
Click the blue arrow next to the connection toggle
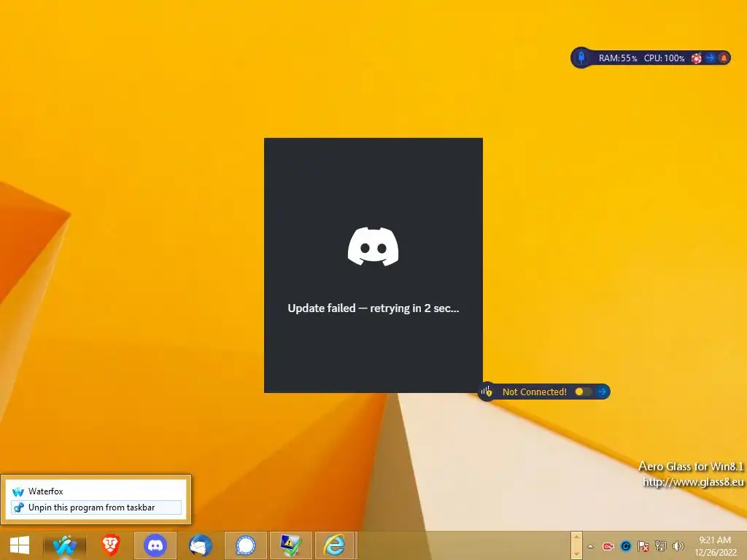click(x=602, y=392)
